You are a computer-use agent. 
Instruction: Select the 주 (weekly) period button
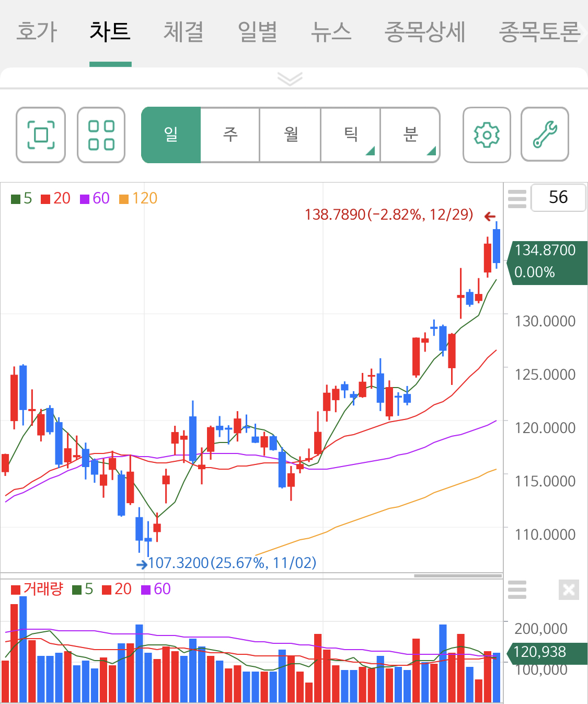[x=230, y=135]
